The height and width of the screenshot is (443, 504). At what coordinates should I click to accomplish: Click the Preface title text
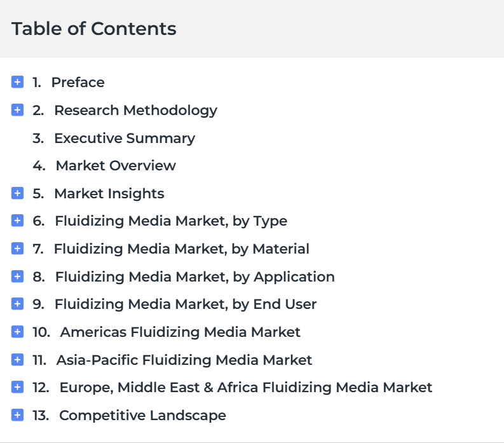tap(78, 83)
